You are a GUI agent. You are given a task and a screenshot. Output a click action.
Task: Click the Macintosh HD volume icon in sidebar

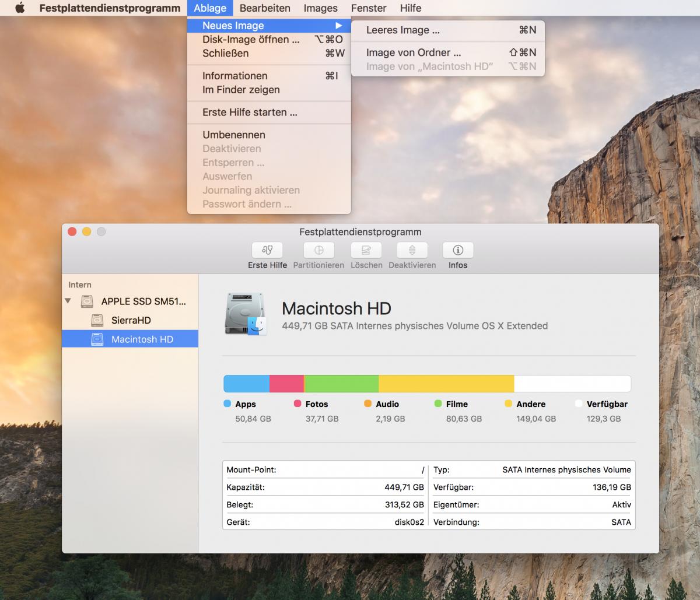(x=97, y=339)
